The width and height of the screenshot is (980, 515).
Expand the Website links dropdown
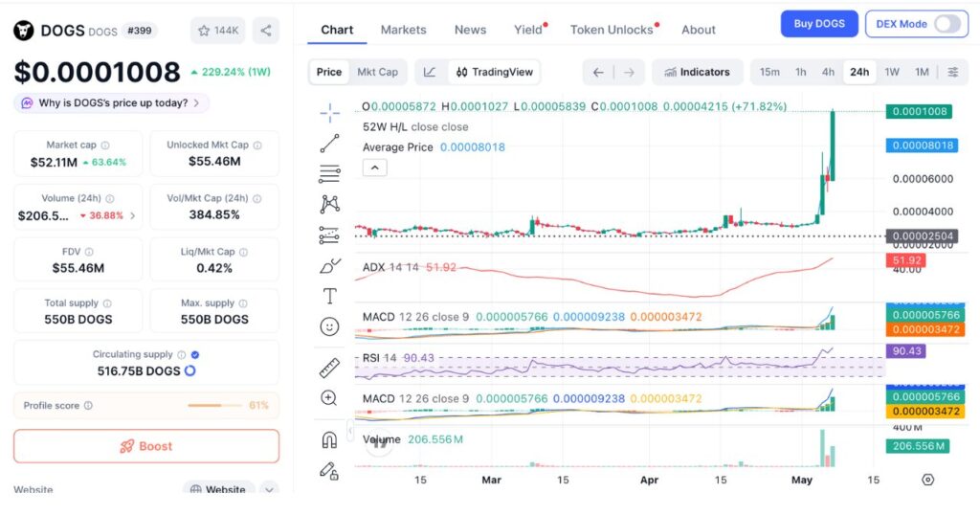[x=269, y=489]
